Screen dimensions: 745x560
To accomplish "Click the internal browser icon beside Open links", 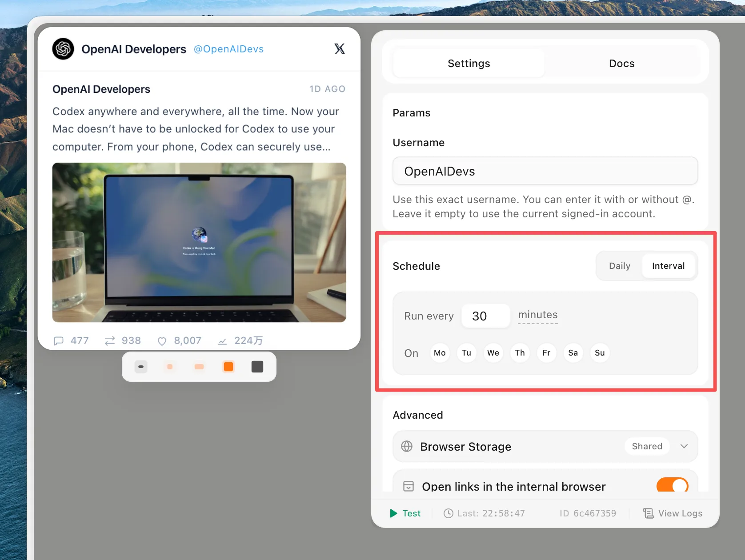I will (x=409, y=486).
